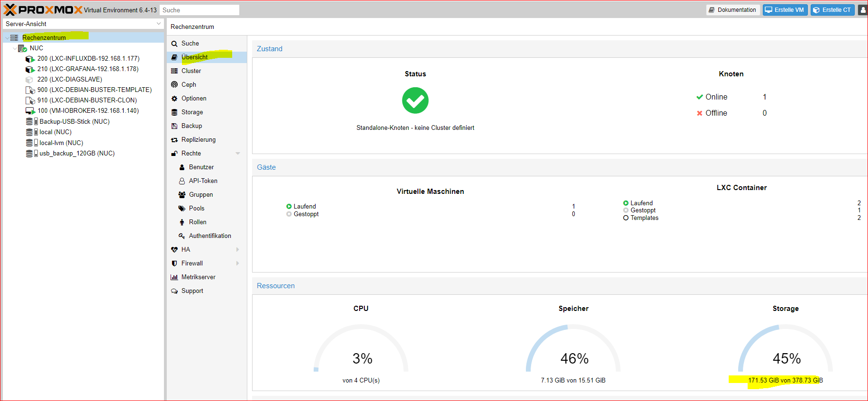Click the Rechenzentrum datacenter icon in tree
Image resolution: width=868 pixels, height=401 pixels.
tap(14, 37)
